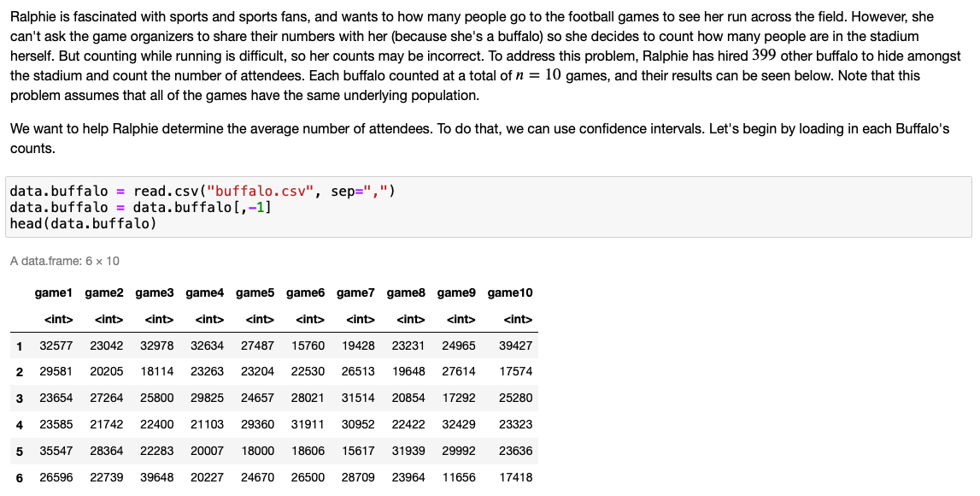Click the value 23323 in row 4
Viewport: 980px width, 496px height.
pos(516,424)
